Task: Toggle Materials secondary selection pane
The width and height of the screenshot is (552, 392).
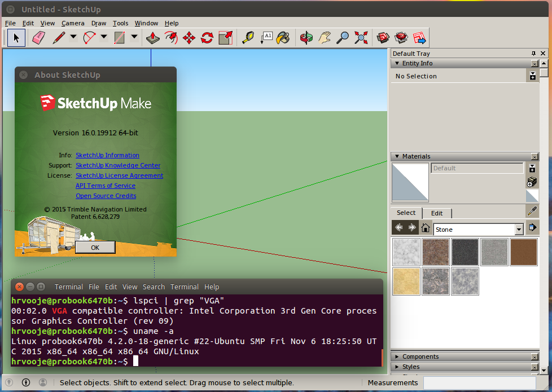Action: pos(532,168)
